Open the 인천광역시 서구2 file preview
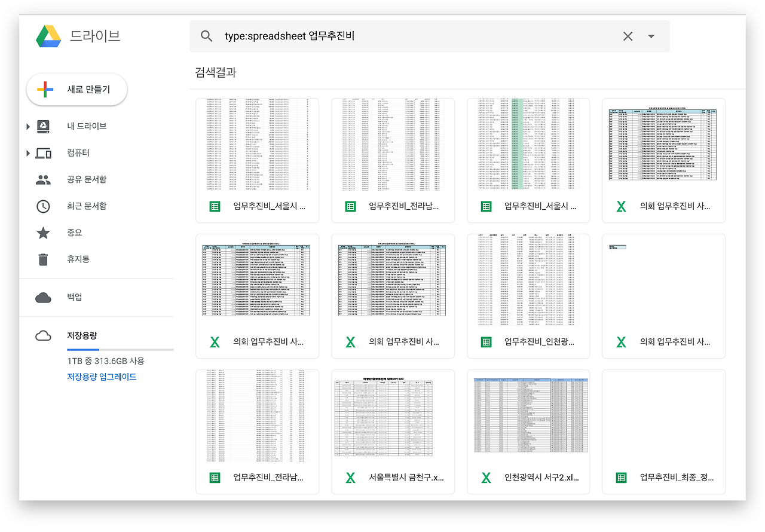Viewport: 765px width, 532px height. point(528,417)
